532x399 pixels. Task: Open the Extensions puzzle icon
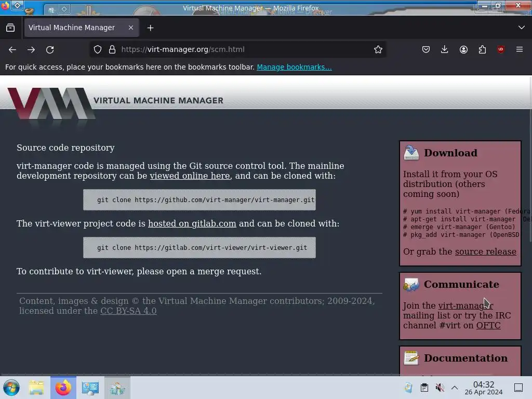pyautogui.click(x=482, y=49)
